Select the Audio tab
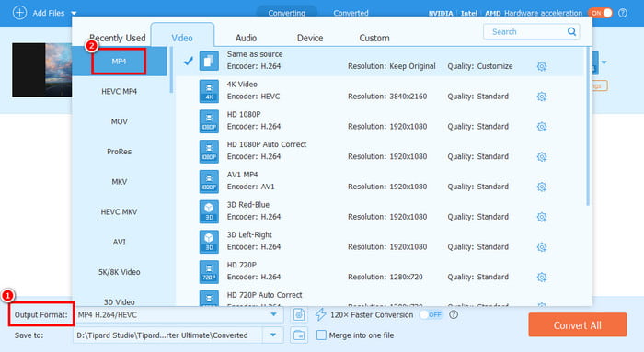Image resolution: width=644 pixels, height=352 pixels. click(246, 38)
